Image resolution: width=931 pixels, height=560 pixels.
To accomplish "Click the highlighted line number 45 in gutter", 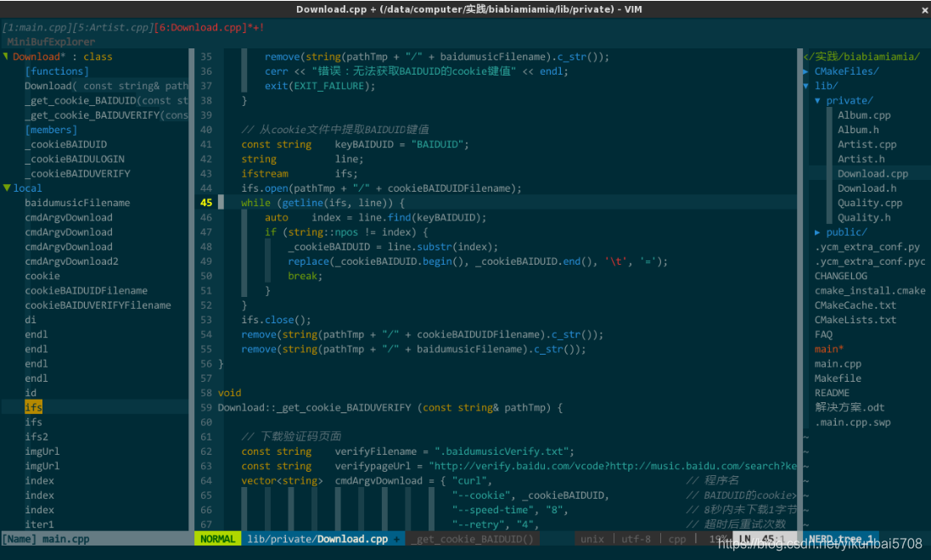I will pyautogui.click(x=206, y=202).
